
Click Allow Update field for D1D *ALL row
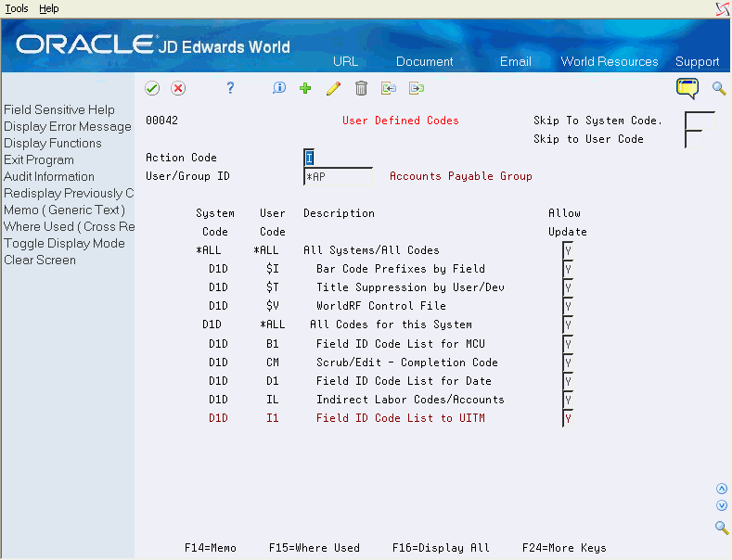click(x=568, y=325)
